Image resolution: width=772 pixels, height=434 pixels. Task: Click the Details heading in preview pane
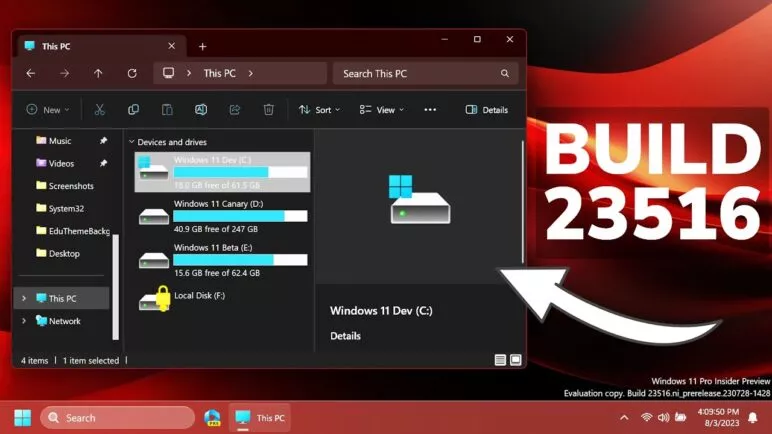point(345,336)
